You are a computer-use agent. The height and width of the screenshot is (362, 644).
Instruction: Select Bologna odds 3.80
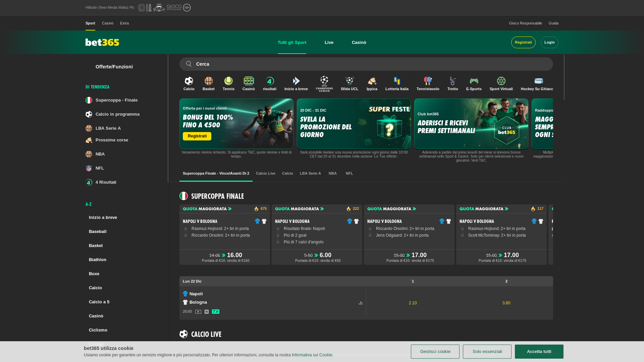point(506,303)
